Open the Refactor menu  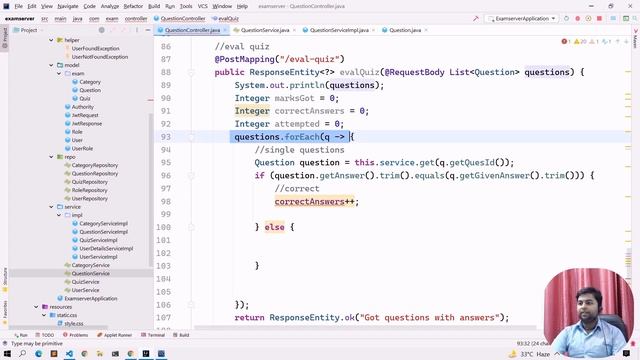click(x=133, y=6)
